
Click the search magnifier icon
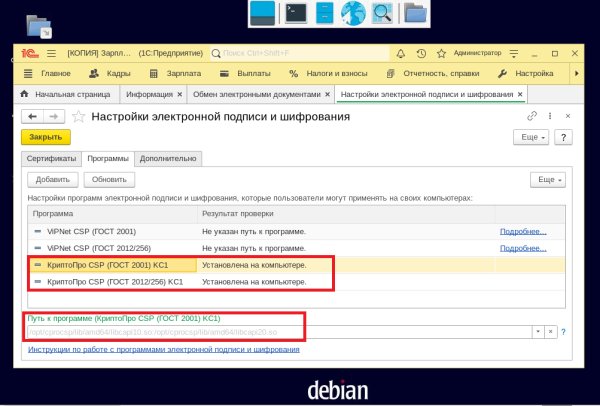(216, 54)
